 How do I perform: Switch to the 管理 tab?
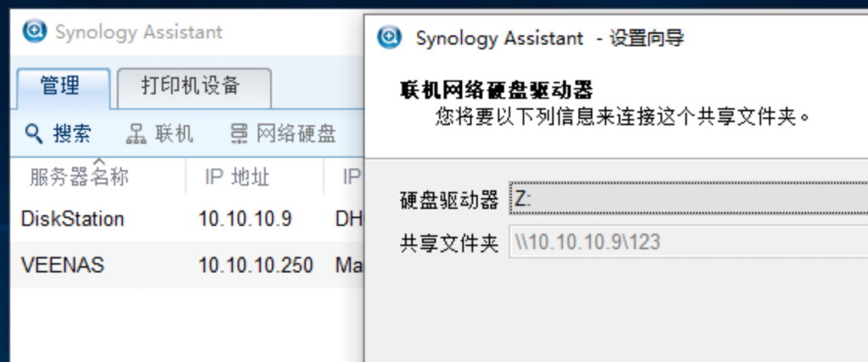(60, 86)
